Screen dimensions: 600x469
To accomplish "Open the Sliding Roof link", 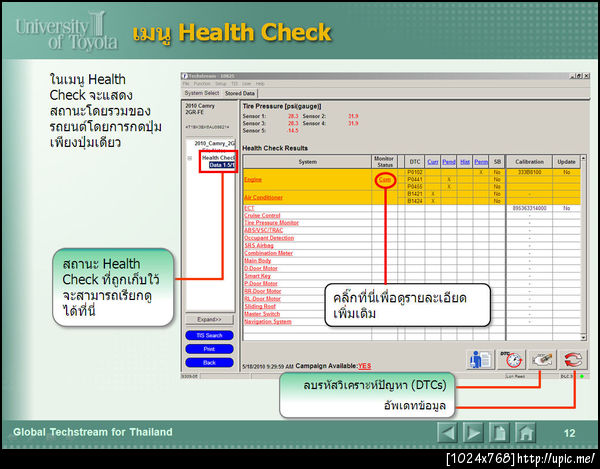I will click(x=260, y=306).
